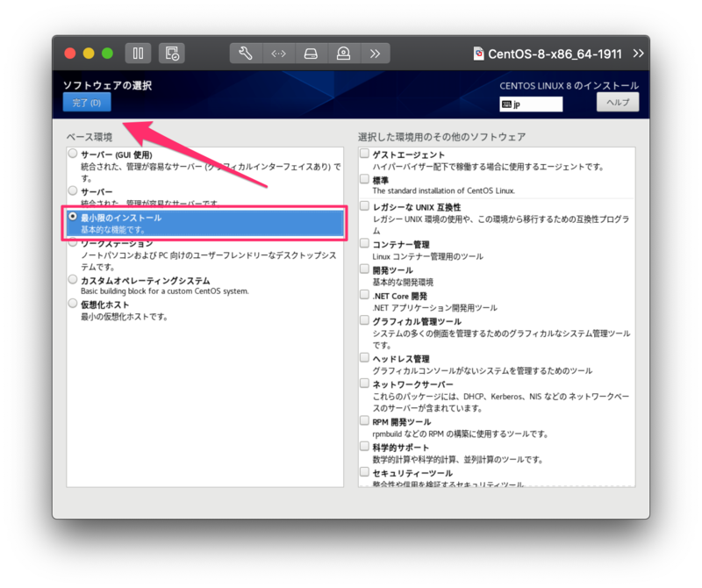Check セキュリティーツール add-on
This screenshot has width=702, height=588.
364,472
